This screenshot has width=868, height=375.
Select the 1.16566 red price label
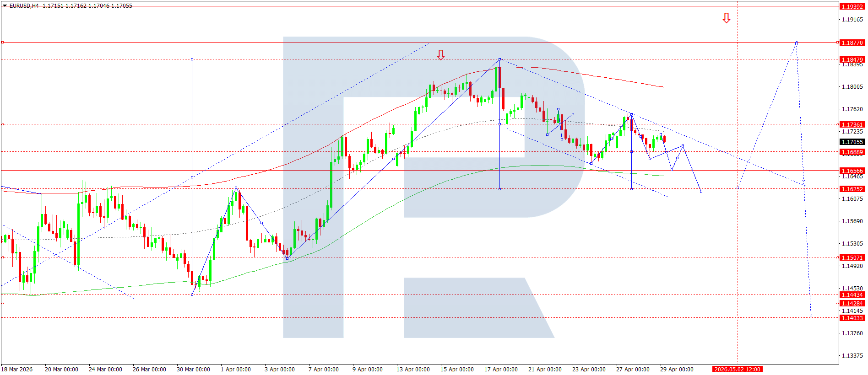[852, 171]
